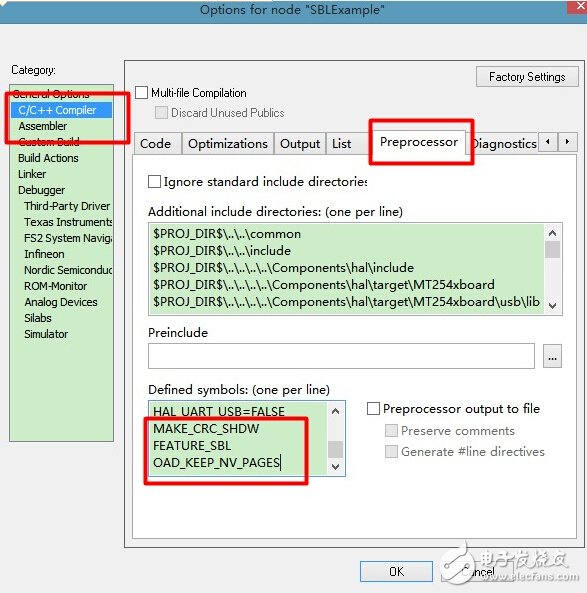Click tab scroll right arrow
Image resolution: width=587 pixels, height=593 pixels.
pyautogui.click(x=567, y=142)
